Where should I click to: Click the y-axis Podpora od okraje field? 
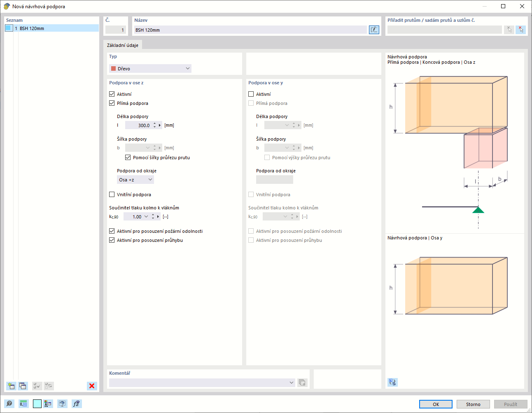click(275, 180)
